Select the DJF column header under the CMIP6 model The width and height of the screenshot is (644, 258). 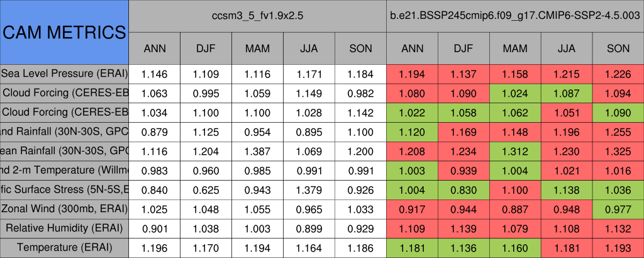pos(464,48)
